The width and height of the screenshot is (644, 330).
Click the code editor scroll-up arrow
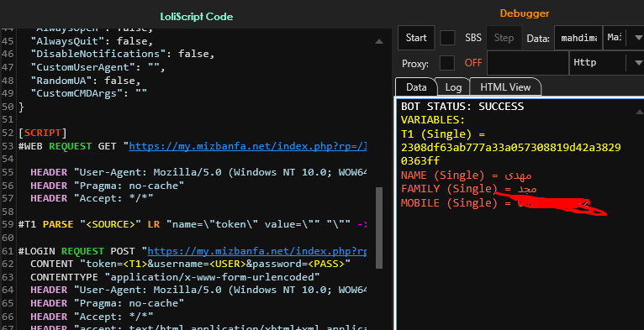point(379,41)
